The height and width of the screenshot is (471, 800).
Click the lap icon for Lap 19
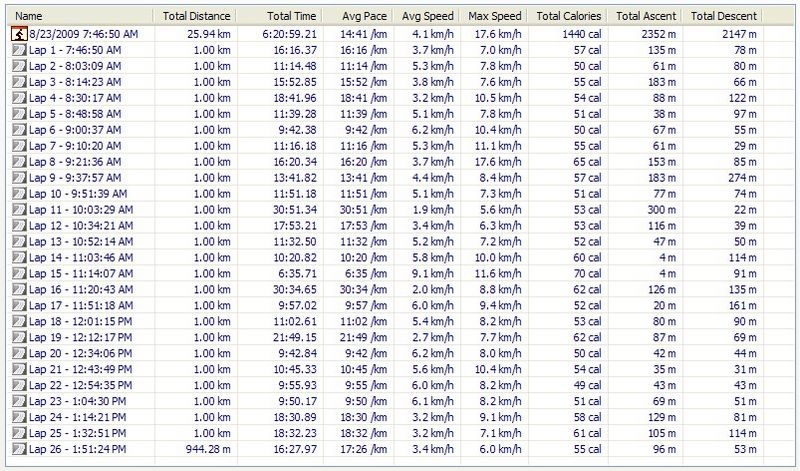18,337
